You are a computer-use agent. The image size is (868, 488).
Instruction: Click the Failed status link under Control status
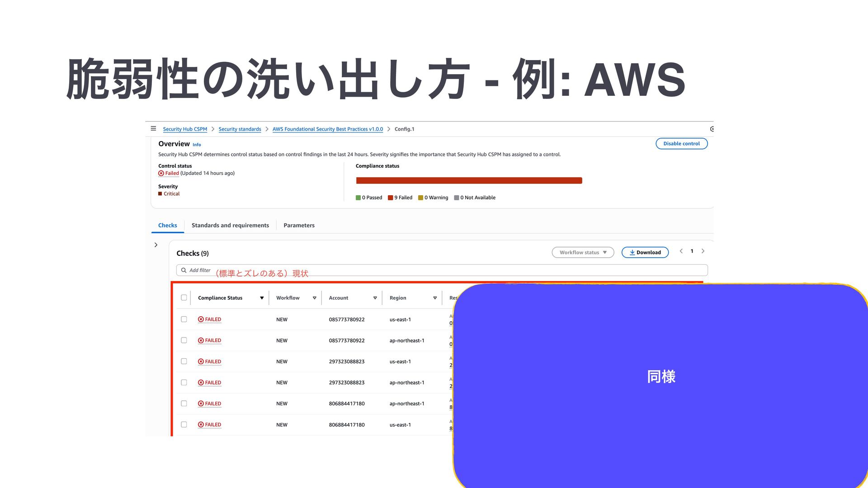[172, 174]
